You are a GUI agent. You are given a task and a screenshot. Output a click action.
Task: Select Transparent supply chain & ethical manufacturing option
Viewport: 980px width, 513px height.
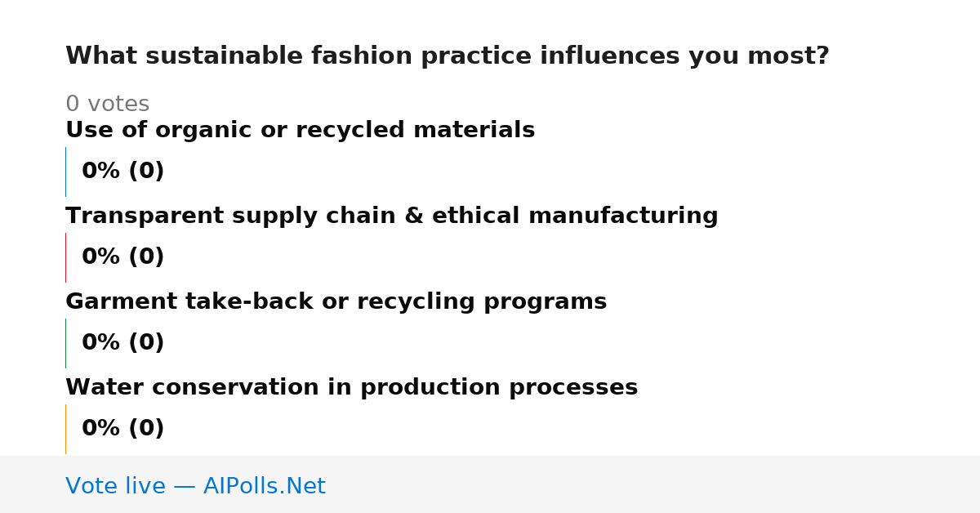(x=392, y=216)
